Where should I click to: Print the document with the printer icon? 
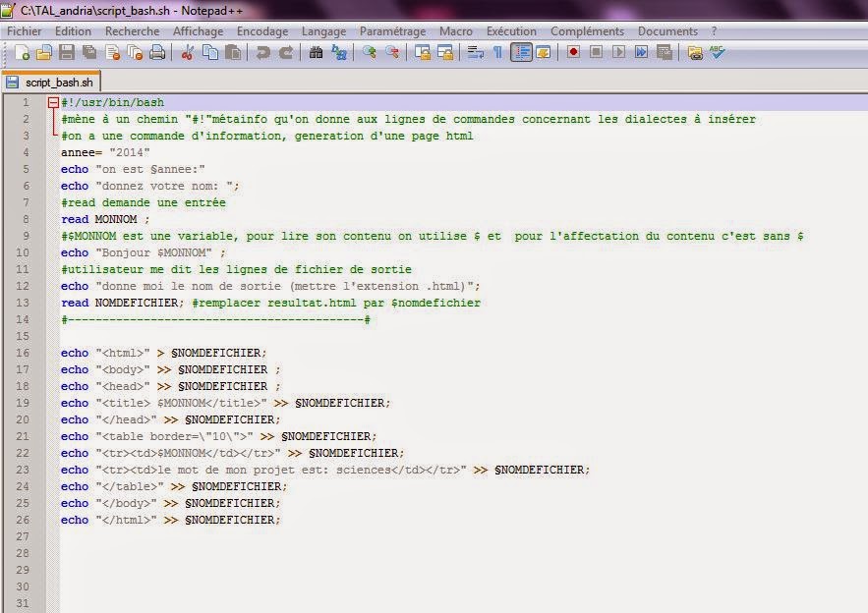(157, 53)
